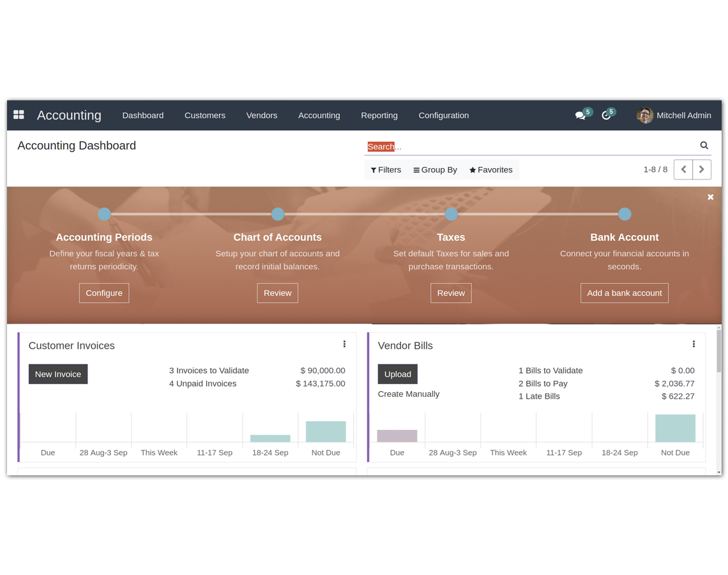
Task: Open the activities clock icon
Action: (606, 116)
